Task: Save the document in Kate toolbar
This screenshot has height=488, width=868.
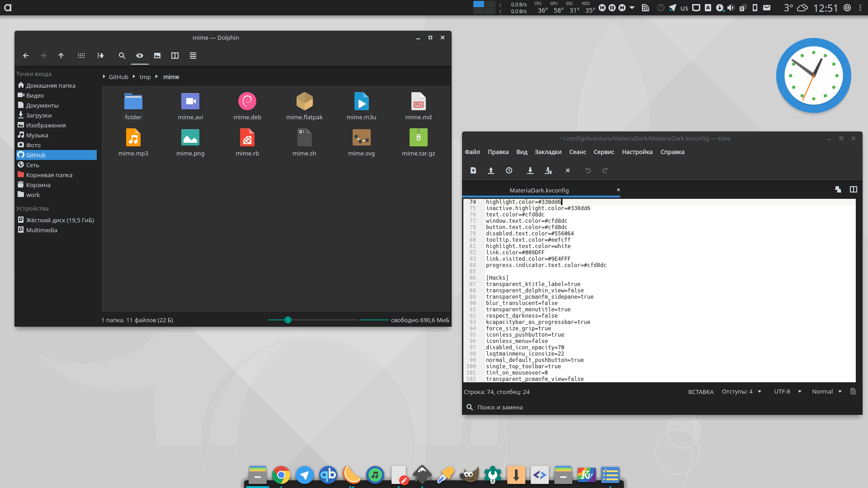Action: (530, 170)
